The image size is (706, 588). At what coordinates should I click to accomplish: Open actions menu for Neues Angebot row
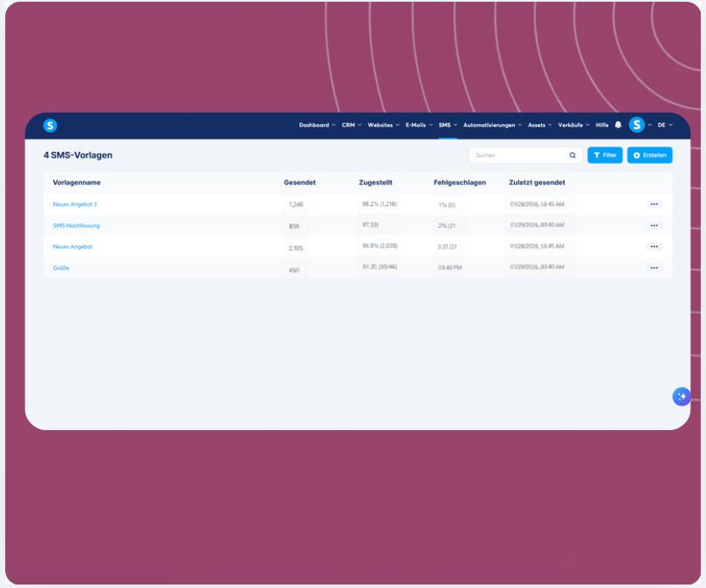[654, 247]
